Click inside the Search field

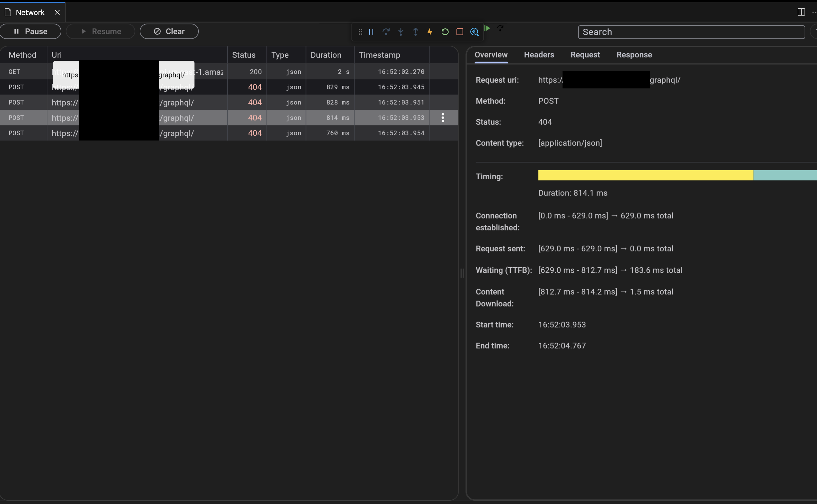pos(691,32)
